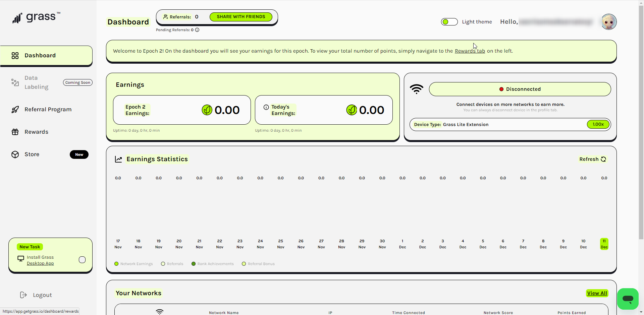Image resolution: width=644 pixels, height=315 pixels.
Task: Click the Network Name column header
Action: tap(224, 313)
